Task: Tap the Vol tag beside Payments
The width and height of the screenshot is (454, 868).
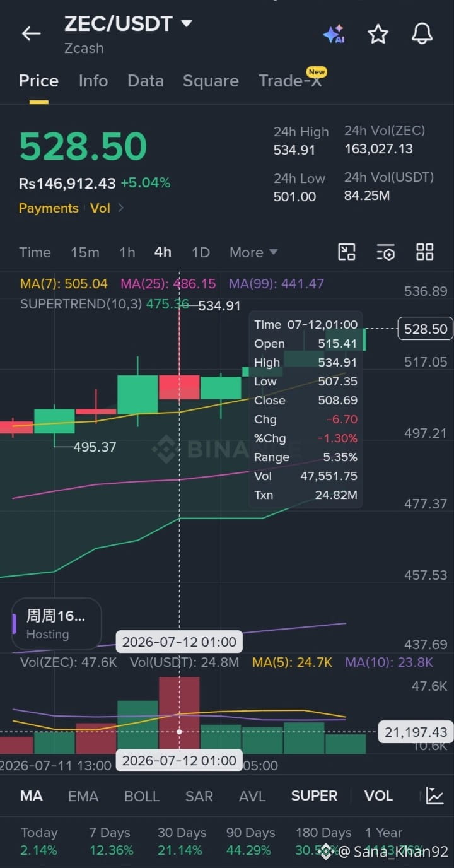Action: [x=100, y=208]
